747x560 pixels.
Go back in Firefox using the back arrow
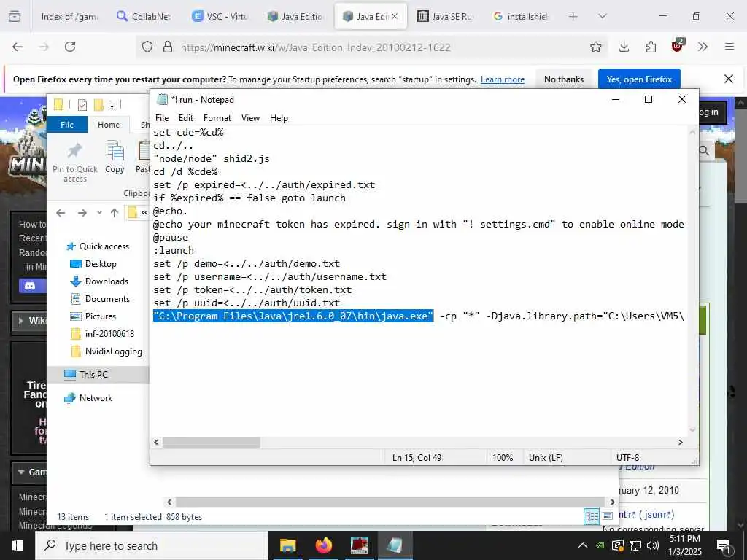pyautogui.click(x=18, y=47)
